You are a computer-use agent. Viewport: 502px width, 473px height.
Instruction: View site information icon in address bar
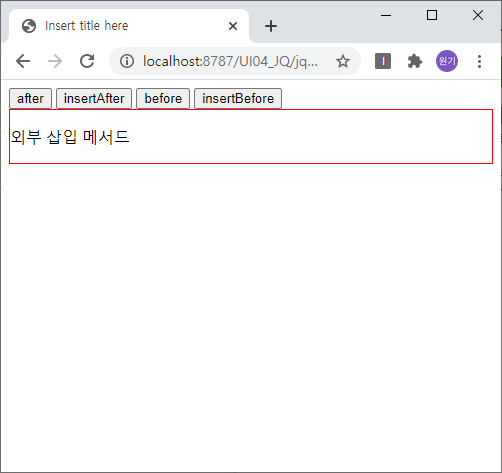tap(127, 61)
